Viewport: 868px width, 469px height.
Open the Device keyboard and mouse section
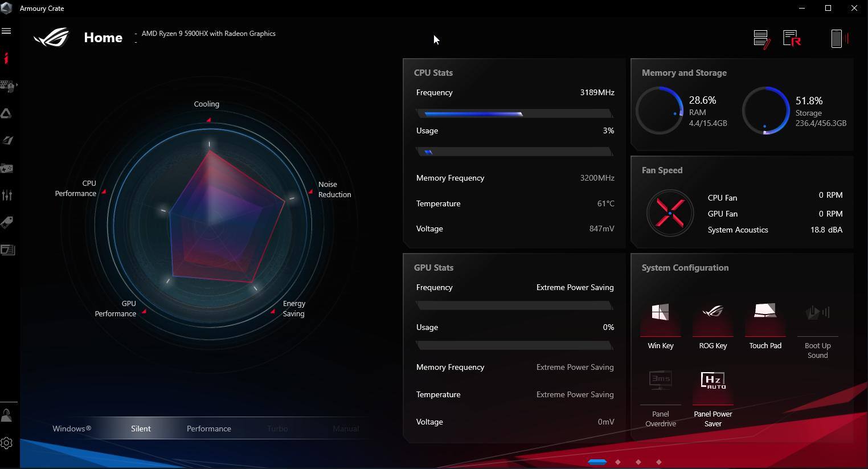(x=6, y=86)
